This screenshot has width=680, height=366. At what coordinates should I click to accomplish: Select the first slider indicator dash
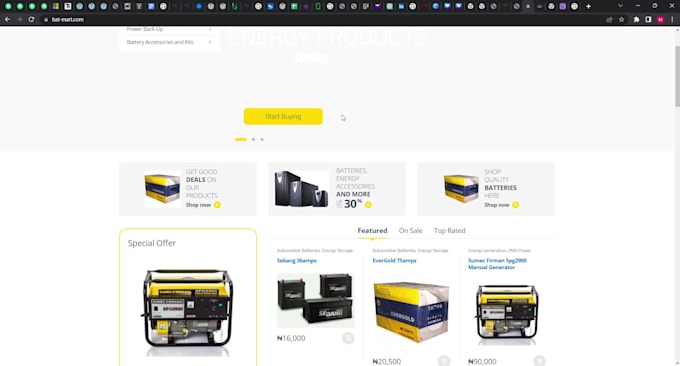[241, 140]
